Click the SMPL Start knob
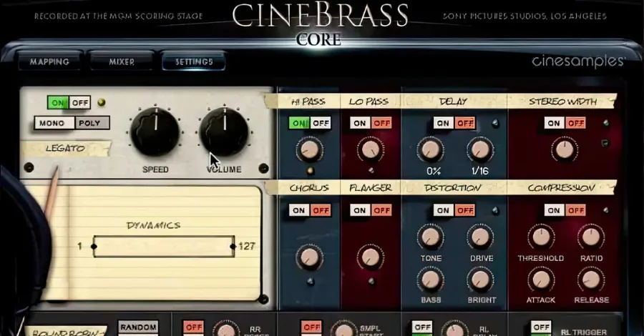Viewport: 644px width, 336px height. coord(343,330)
